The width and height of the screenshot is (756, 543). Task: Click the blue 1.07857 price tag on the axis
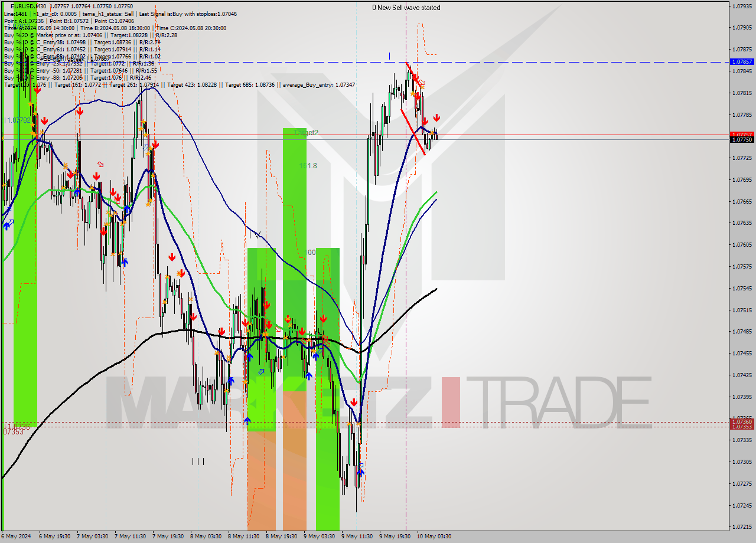742,61
